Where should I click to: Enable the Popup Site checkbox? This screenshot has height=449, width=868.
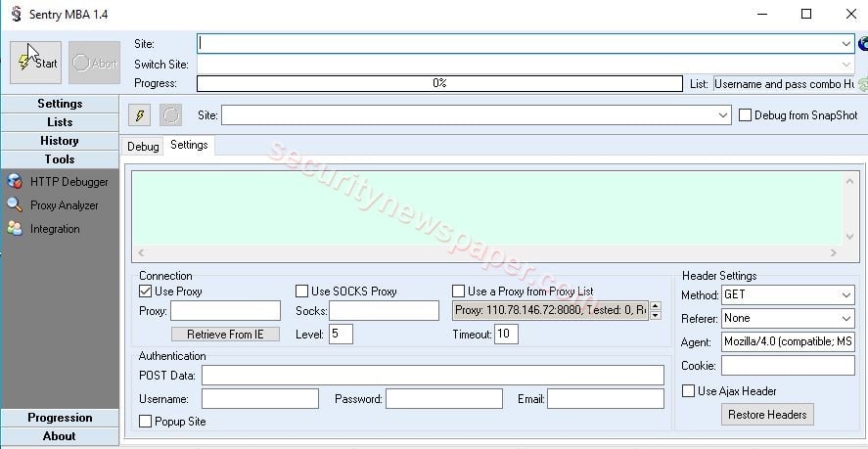click(x=145, y=422)
